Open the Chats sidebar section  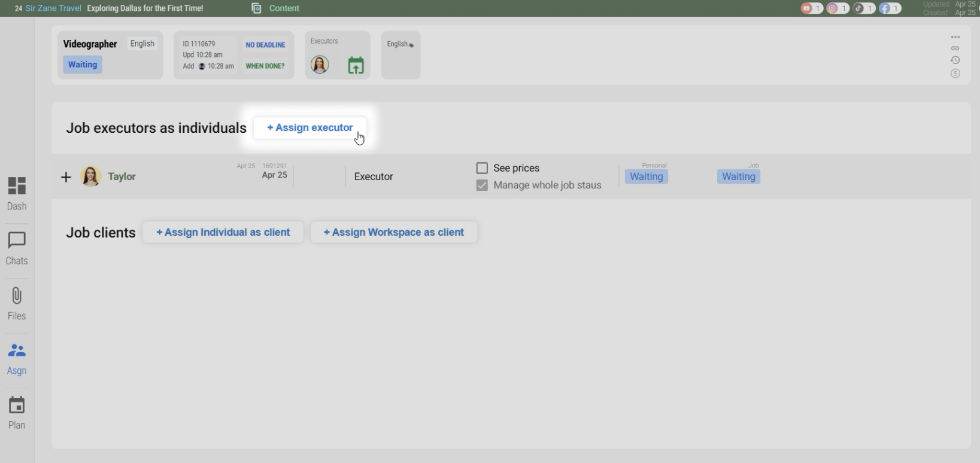17,248
